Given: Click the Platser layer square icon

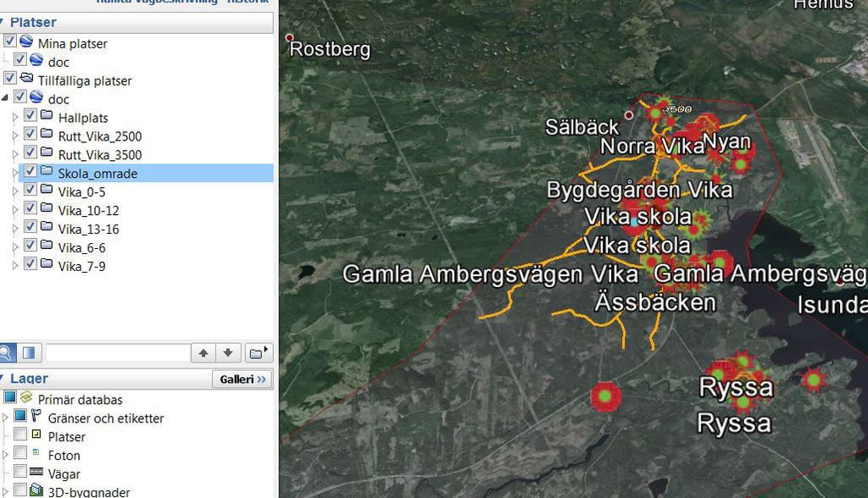Looking at the screenshot, I should 36,434.
